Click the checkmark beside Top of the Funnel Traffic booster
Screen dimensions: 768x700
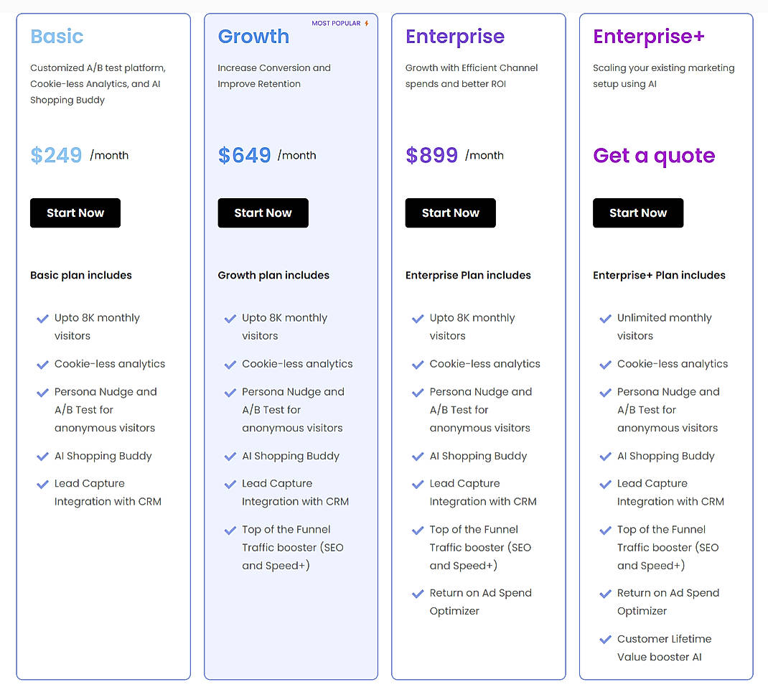[230, 529]
